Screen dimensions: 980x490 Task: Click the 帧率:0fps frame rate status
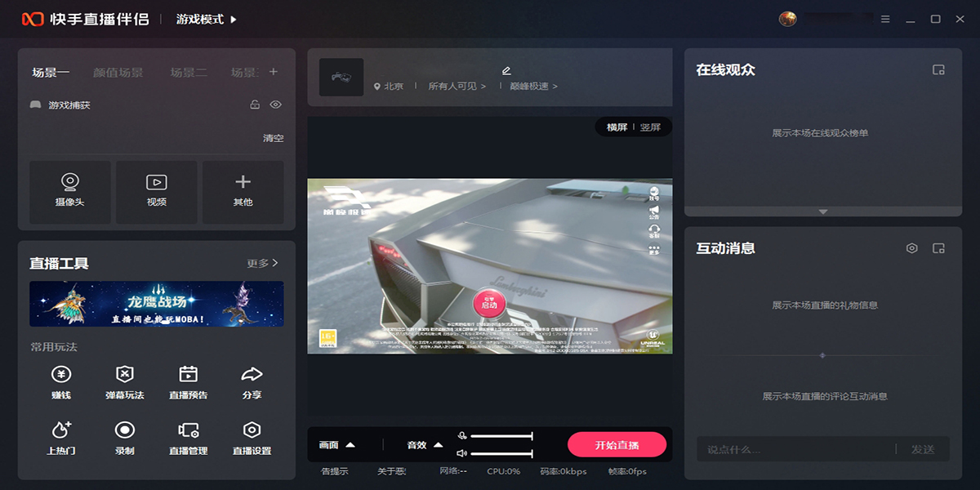627,471
